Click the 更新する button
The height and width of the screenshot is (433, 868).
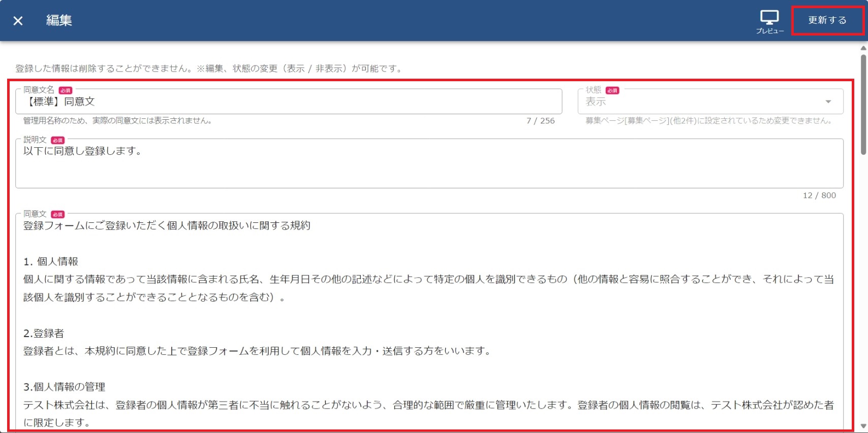coord(827,20)
